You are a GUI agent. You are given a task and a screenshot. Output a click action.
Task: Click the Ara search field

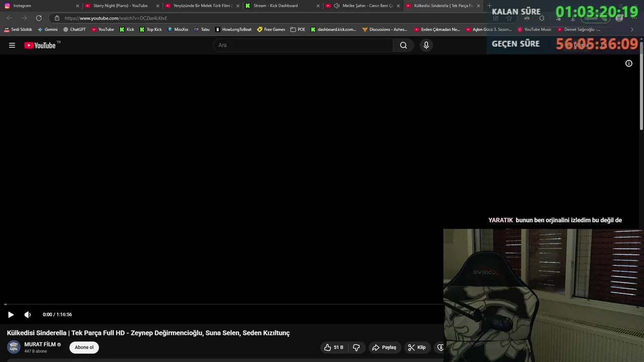303,45
